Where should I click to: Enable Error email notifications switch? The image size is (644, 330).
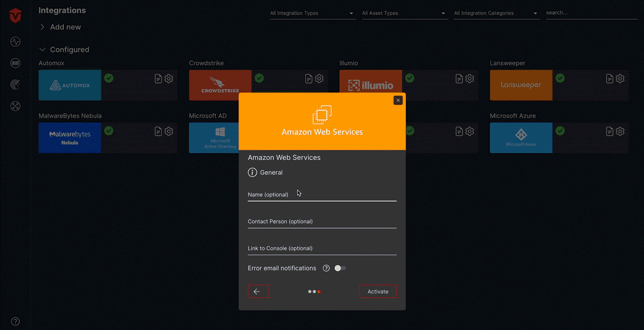click(340, 268)
